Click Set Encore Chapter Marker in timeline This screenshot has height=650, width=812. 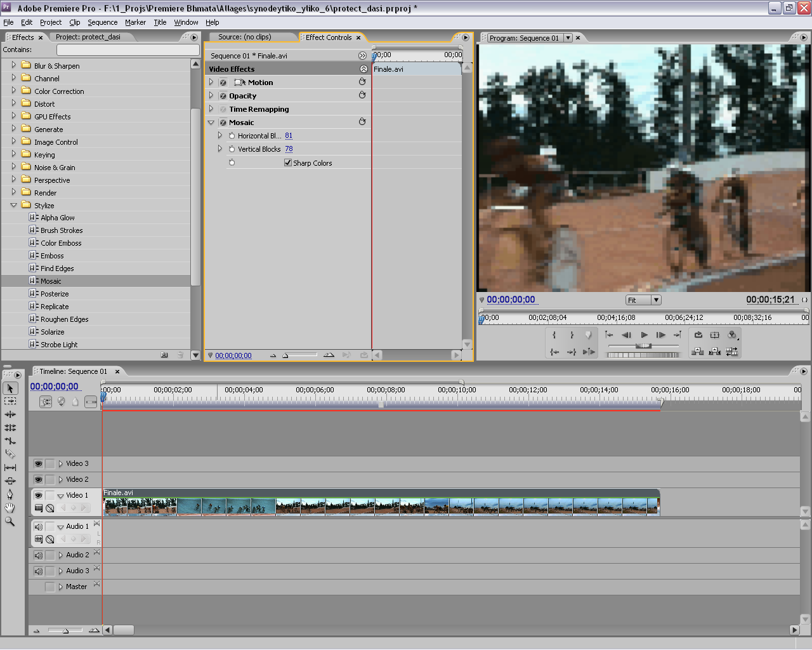pyautogui.click(x=62, y=402)
